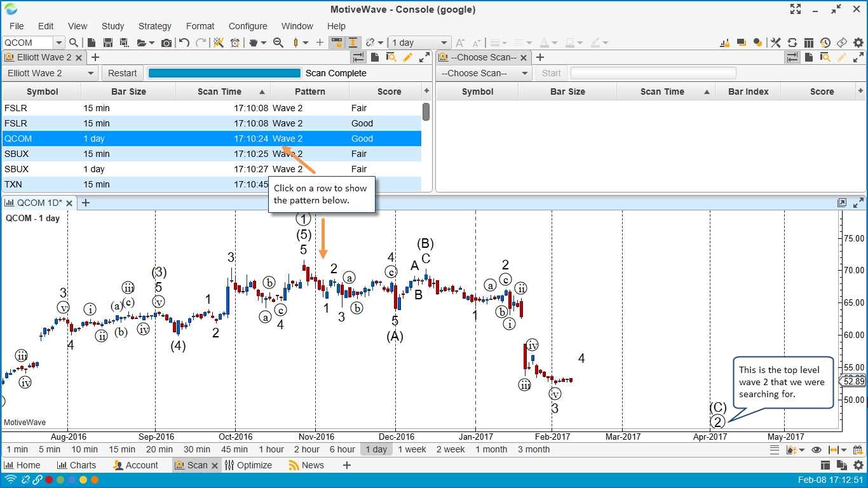Open the News page tab
This screenshot has height=488, width=868.
pos(306,465)
